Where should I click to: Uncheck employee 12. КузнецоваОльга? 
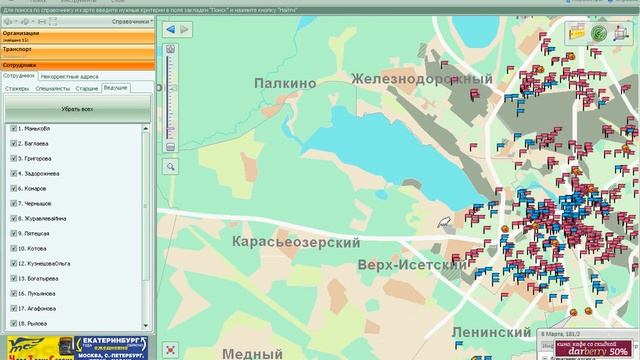[x=13, y=263]
